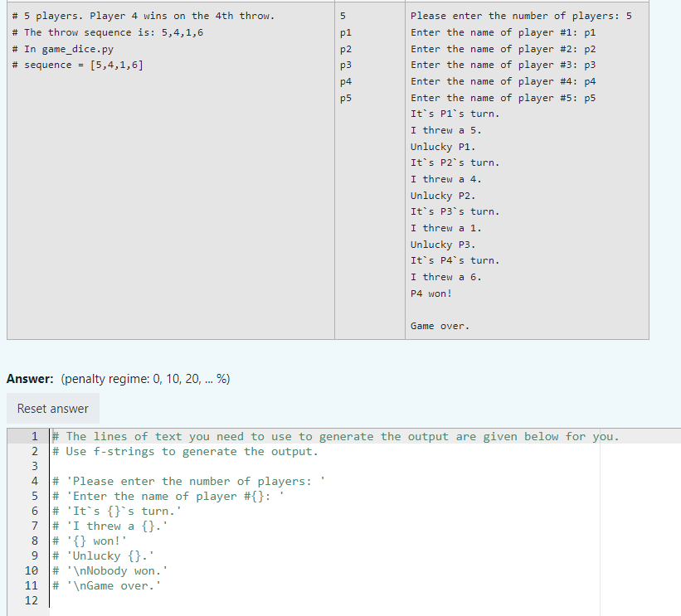Click test cell '# 5 players. Player 4 wins'
This screenshot has height=616, width=681.
tap(143, 16)
